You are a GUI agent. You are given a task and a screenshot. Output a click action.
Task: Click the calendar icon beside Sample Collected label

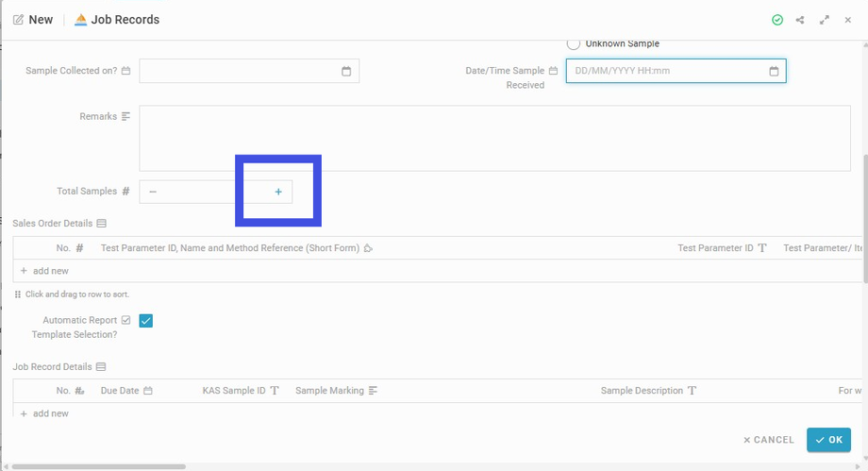click(125, 71)
